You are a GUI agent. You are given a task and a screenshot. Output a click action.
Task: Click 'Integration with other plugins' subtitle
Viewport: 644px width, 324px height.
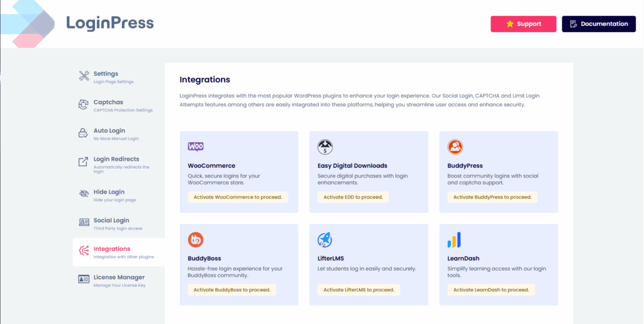[124, 257]
